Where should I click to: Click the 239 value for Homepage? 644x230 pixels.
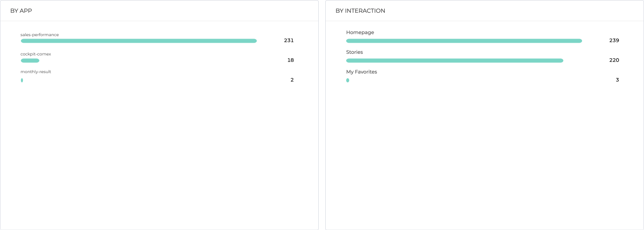[x=614, y=40]
